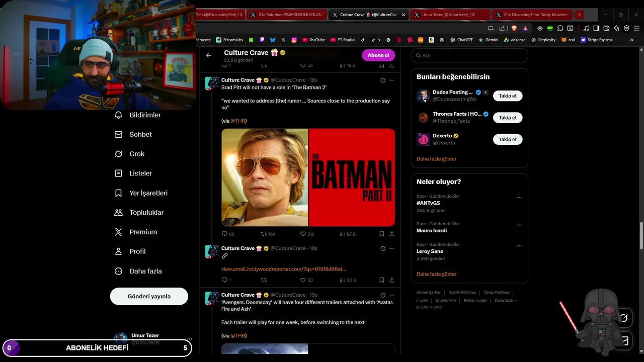Screen dimensions: 644x362
Task: Switch to DiscussingFilm Andy Muschietti tab
Action: [531, 15]
